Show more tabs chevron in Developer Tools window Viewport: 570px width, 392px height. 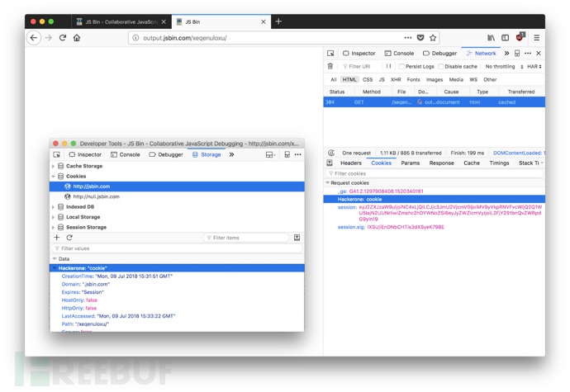click(231, 155)
